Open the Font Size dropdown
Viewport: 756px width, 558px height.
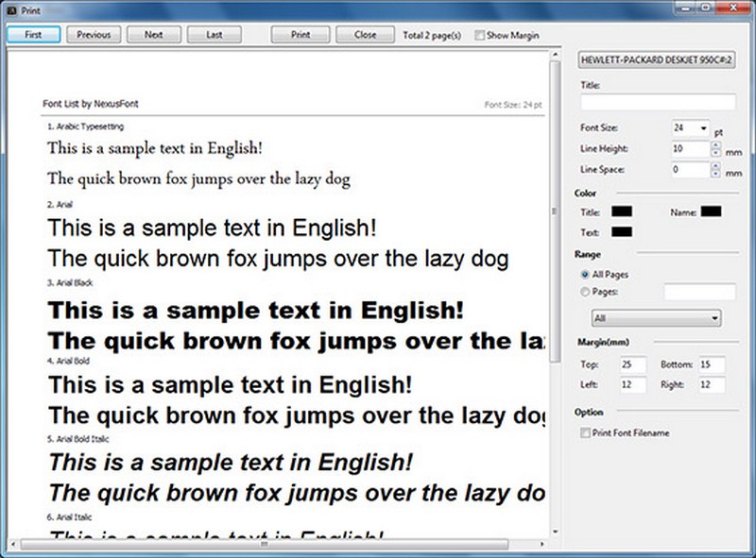[x=704, y=127]
